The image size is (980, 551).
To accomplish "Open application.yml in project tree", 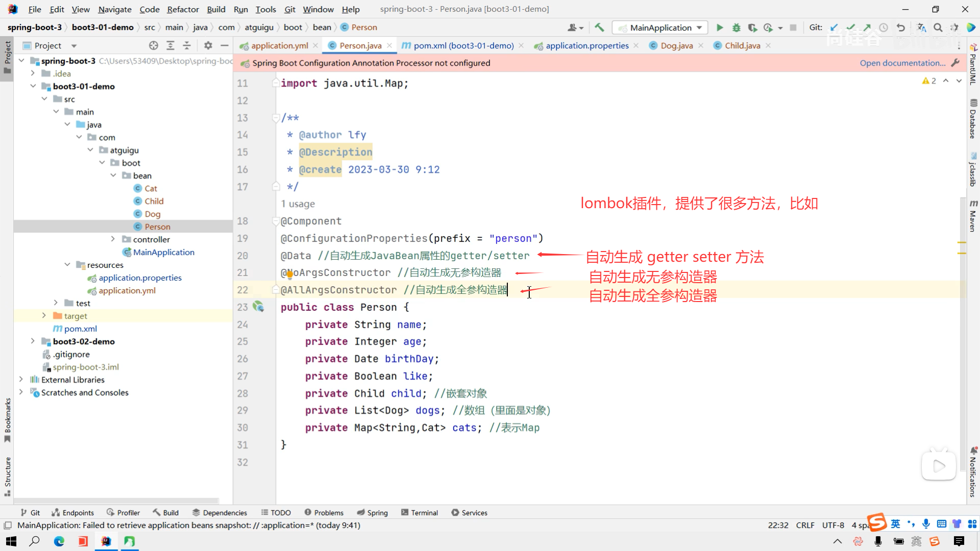I will 127,290.
